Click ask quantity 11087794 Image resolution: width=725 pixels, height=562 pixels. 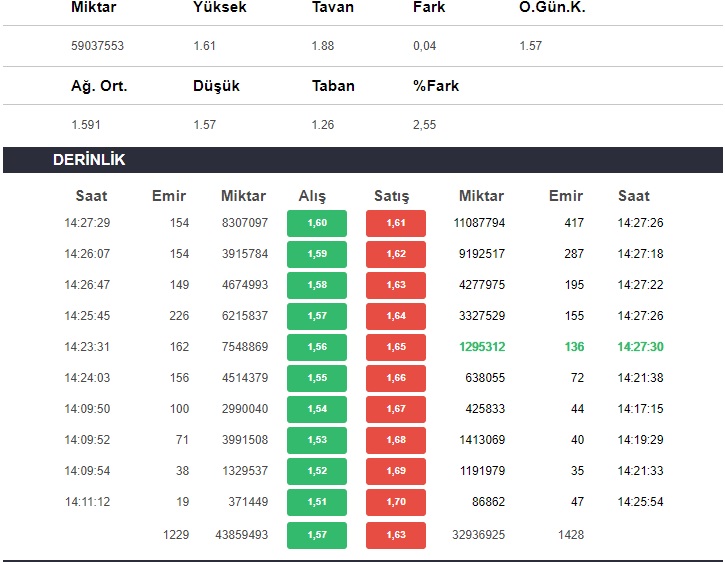[479, 223]
